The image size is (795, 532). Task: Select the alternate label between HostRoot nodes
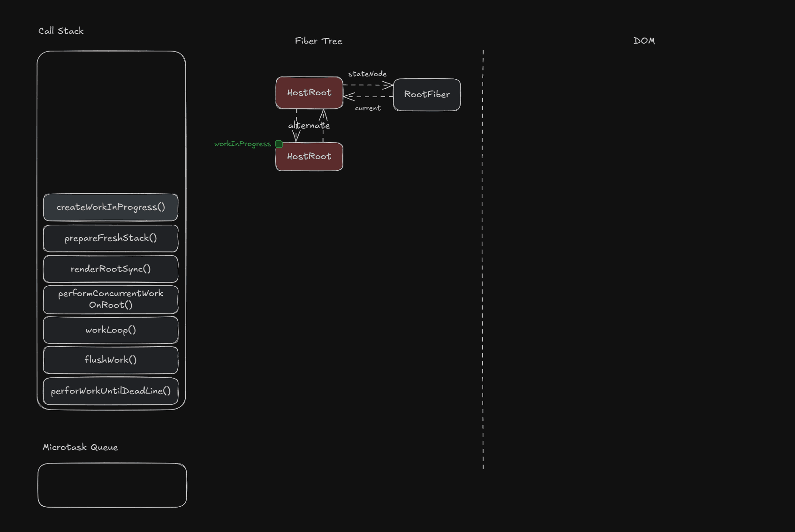tap(309, 126)
